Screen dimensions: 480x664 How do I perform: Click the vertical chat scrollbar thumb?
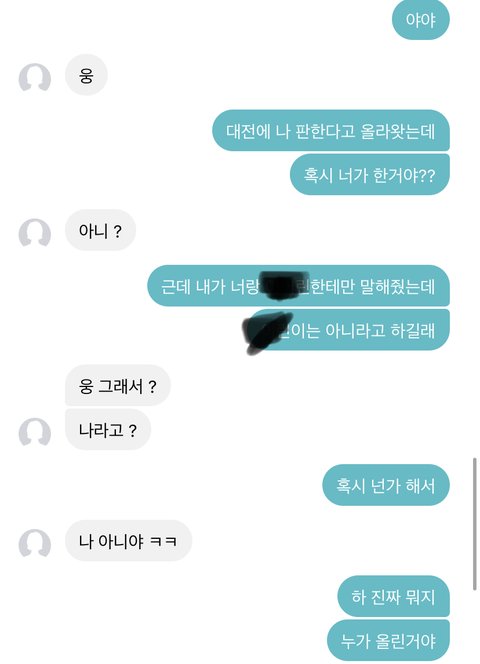click(x=474, y=524)
